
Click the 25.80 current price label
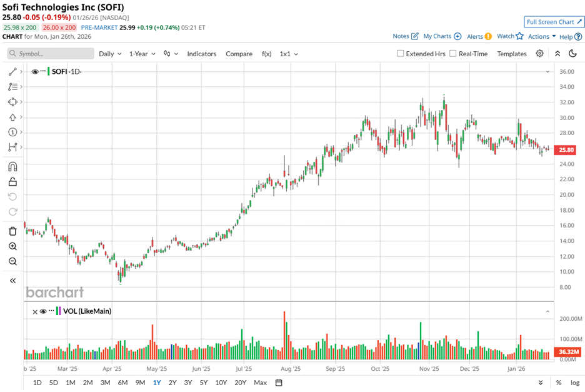pos(566,150)
